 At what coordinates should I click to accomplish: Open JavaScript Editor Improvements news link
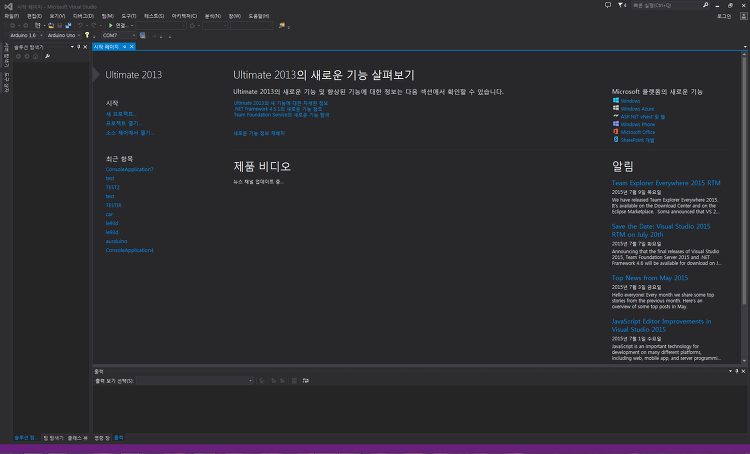(662, 325)
